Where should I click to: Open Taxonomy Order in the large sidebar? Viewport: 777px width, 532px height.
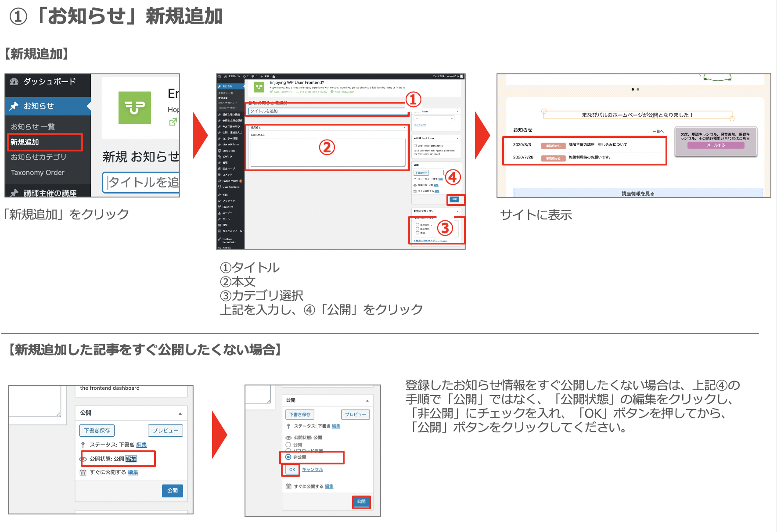click(x=37, y=173)
